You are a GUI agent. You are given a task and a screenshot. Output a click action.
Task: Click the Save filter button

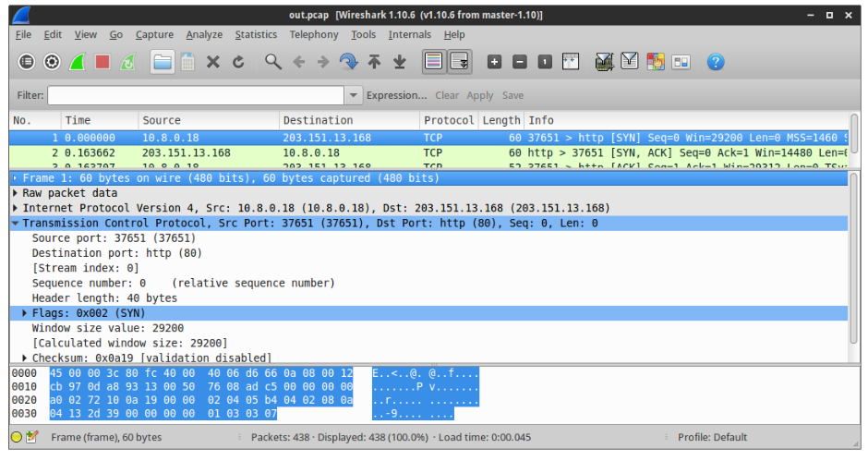click(512, 95)
